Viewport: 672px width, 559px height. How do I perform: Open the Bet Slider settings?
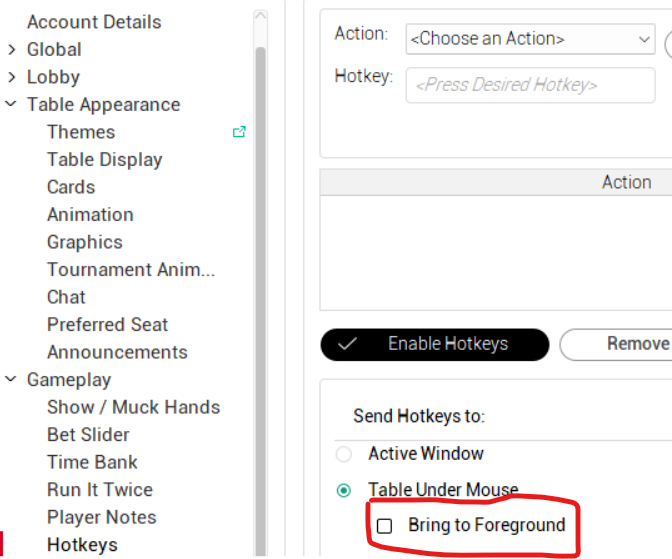click(x=88, y=435)
